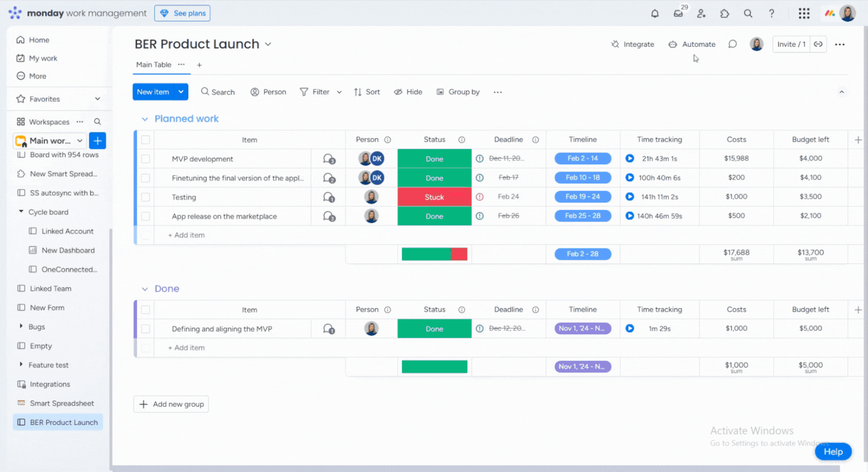The image size is (868, 472).
Task: Click Add new group
Action: tap(171, 404)
